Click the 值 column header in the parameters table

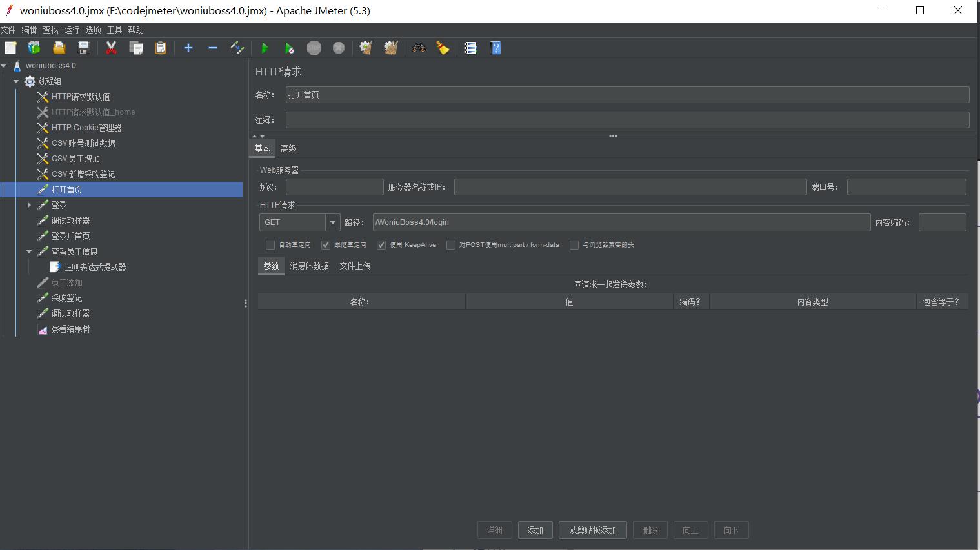tap(569, 302)
